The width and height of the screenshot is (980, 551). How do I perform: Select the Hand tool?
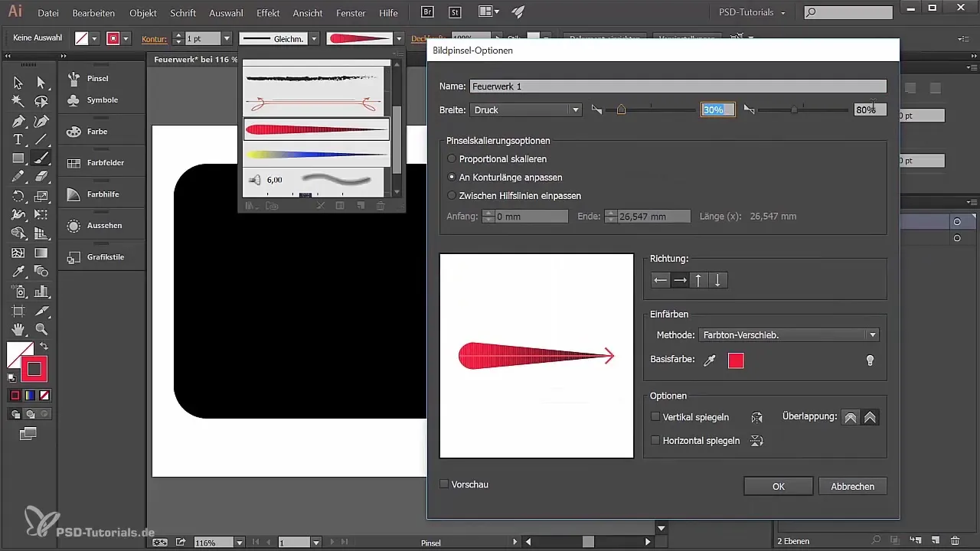click(18, 329)
